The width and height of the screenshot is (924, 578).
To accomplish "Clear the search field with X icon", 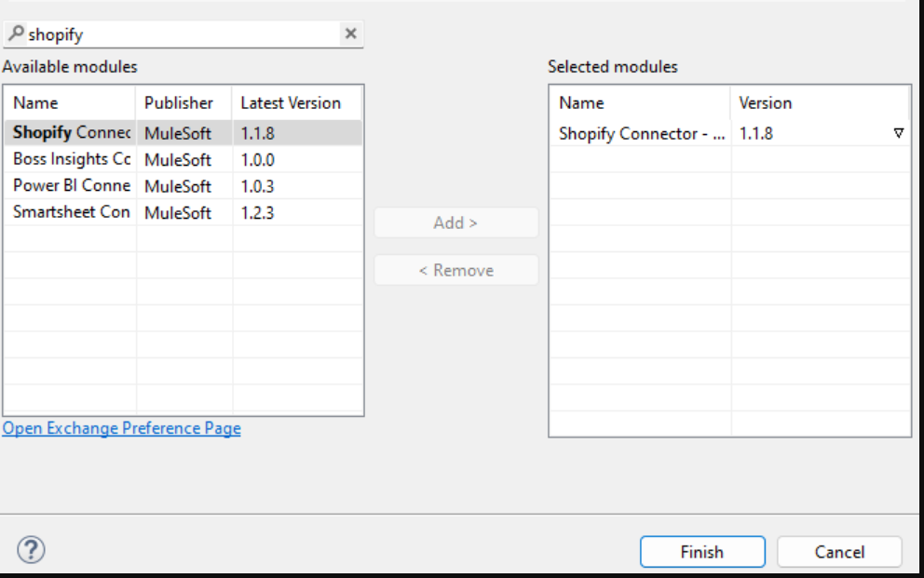I will [350, 34].
